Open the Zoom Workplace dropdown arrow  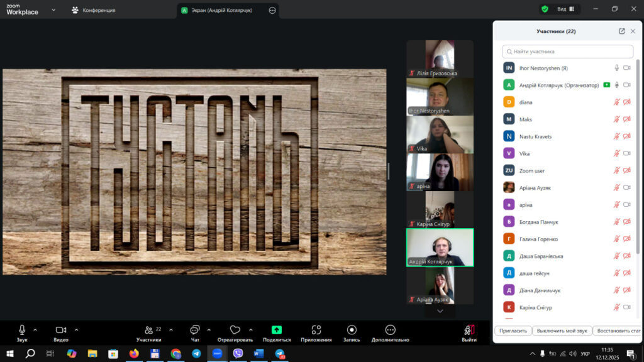53,10
